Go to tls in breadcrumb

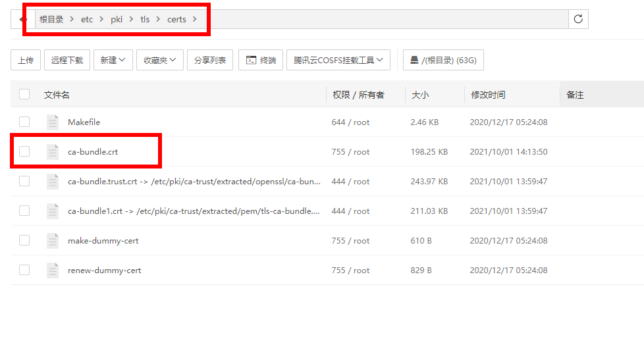tap(145, 19)
